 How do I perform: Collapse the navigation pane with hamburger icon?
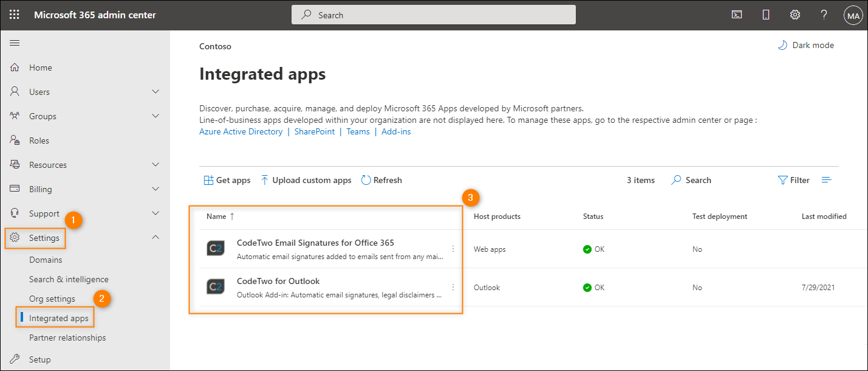tap(15, 43)
